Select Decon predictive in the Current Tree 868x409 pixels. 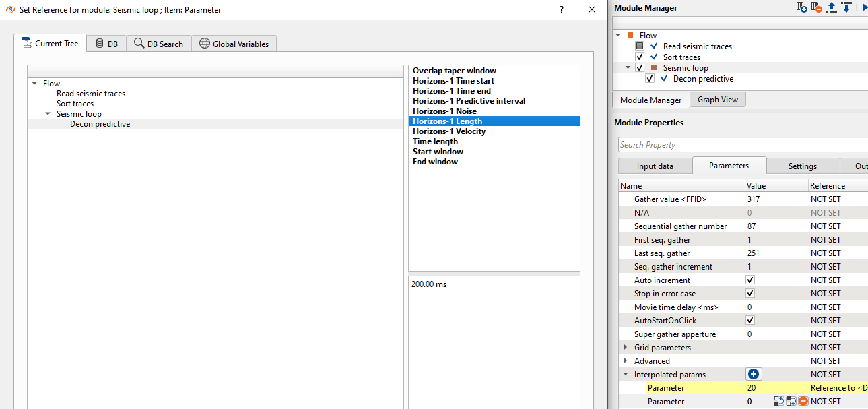(100, 124)
